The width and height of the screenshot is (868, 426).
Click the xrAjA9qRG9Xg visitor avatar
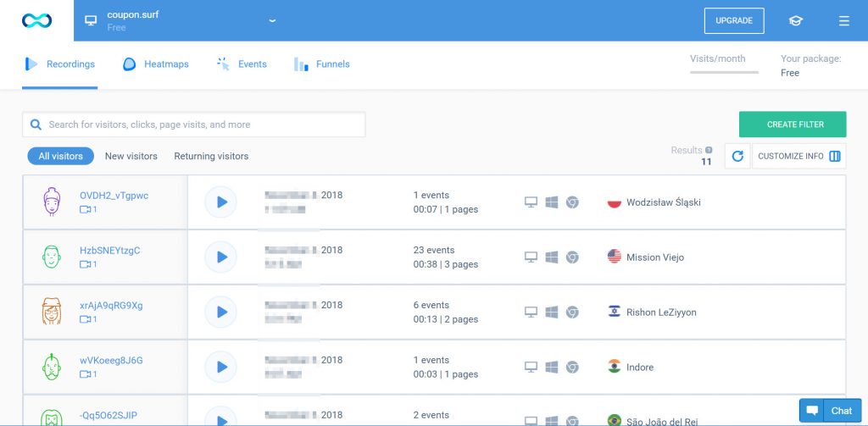pos(52,312)
